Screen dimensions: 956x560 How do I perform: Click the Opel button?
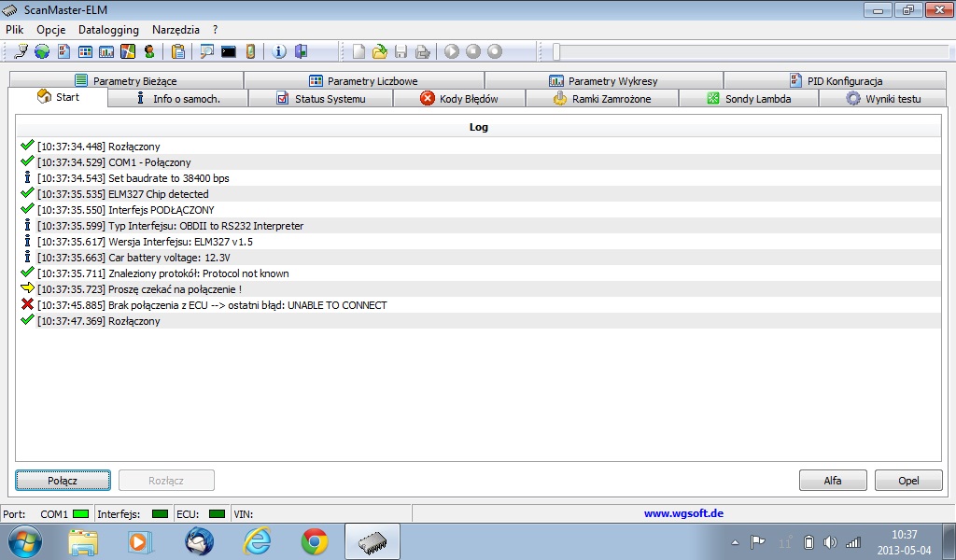point(908,481)
